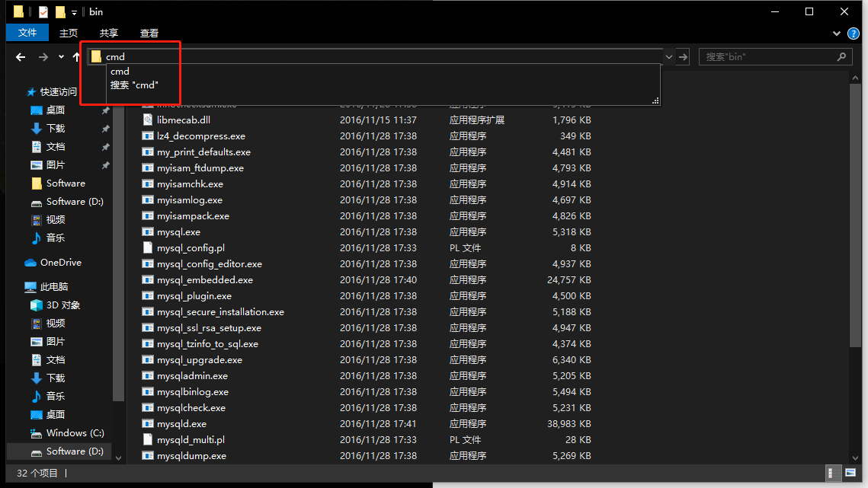Select the mysqldump.exe file icon

[147, 456]
